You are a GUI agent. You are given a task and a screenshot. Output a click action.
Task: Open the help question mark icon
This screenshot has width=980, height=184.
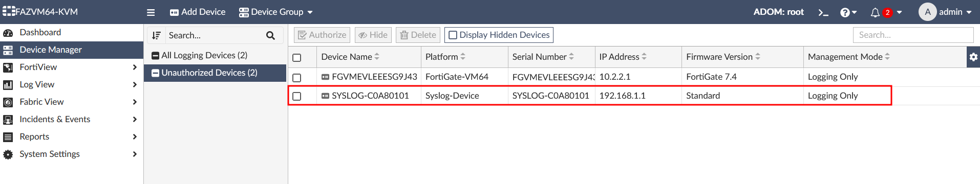point(845,12)
